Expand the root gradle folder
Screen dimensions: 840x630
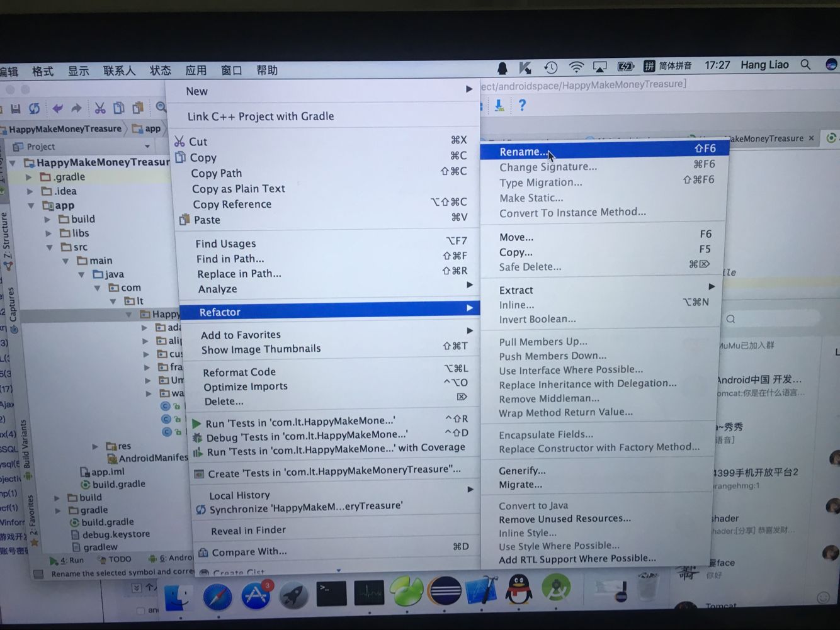pyautogui.click(x=57, y=510)
